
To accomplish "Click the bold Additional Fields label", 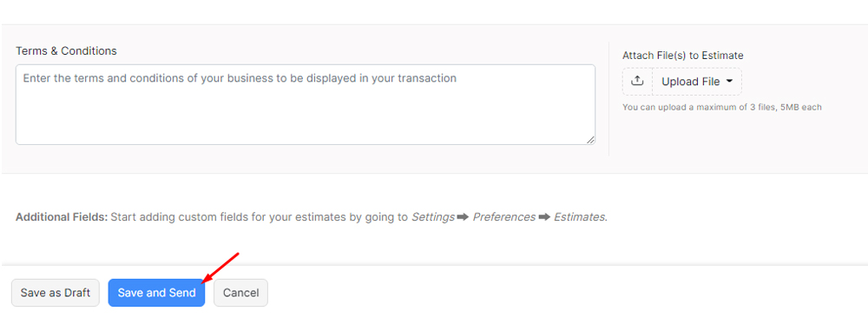I will (62, 217).
